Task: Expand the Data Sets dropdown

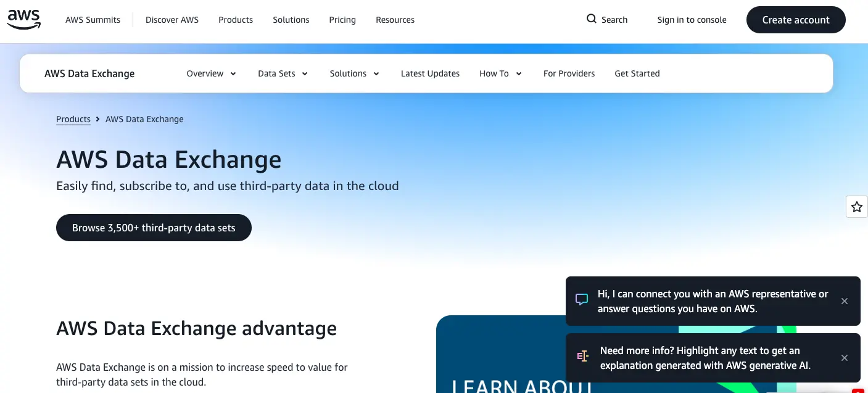Action: [283, 73]
